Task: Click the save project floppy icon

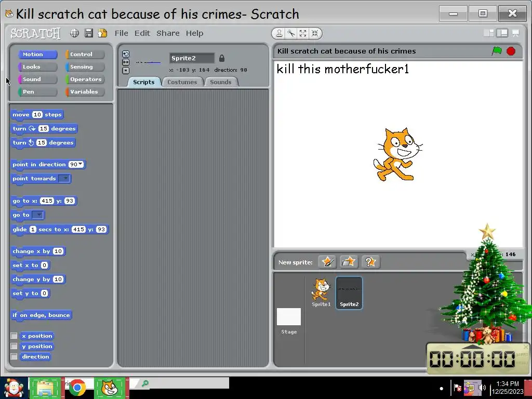Action: (89, 33)
